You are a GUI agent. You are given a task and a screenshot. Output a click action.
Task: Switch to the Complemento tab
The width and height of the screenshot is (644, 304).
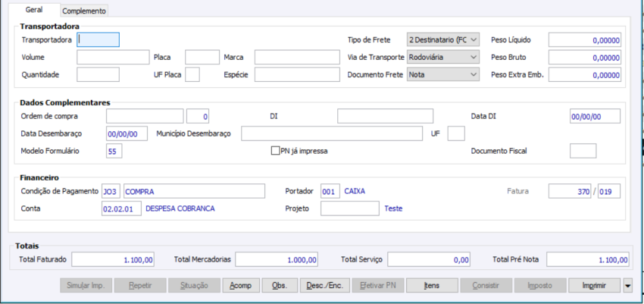tap(84, 11)
